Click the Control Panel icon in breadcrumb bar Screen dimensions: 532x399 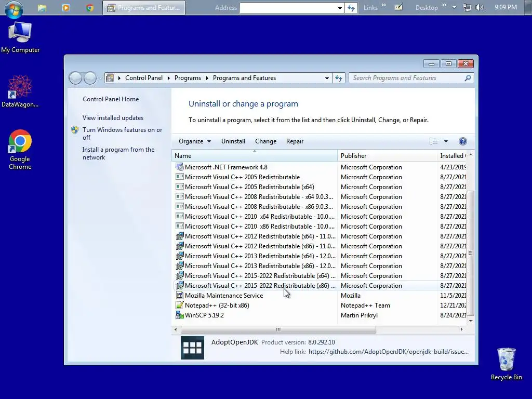click(110, 78)
